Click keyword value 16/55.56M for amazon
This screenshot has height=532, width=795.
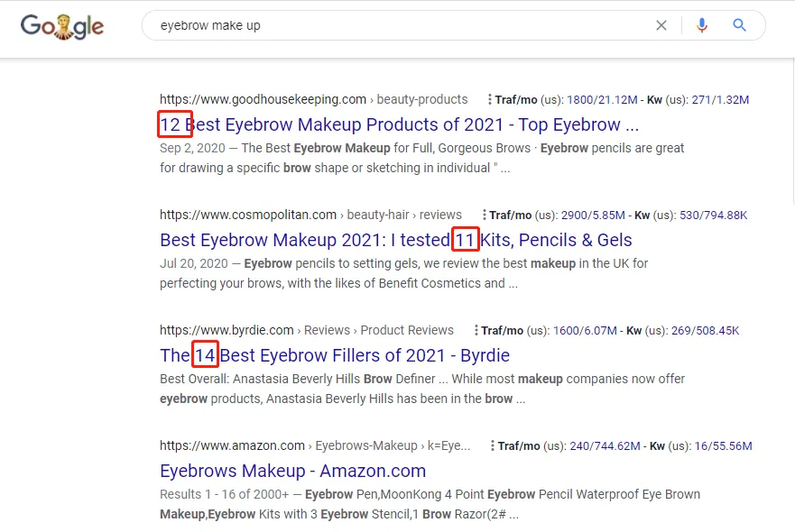[723, 446]
